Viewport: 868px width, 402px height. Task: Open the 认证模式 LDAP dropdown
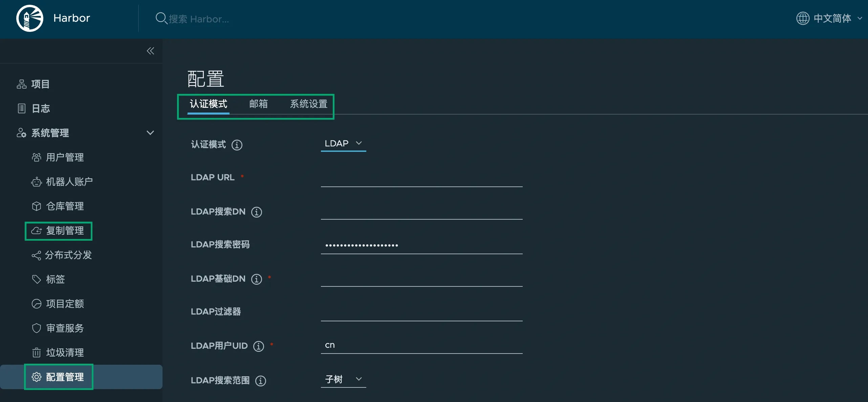[x=343, y=143]
